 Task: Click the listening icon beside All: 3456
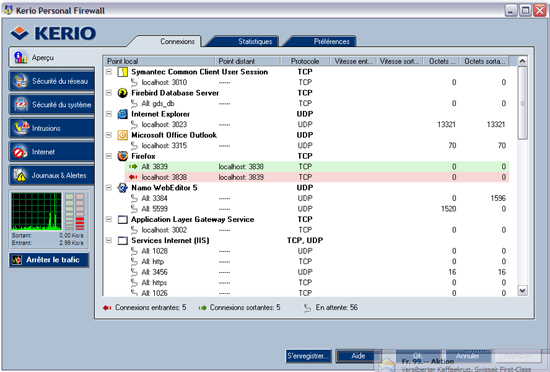tap(134, 272)
